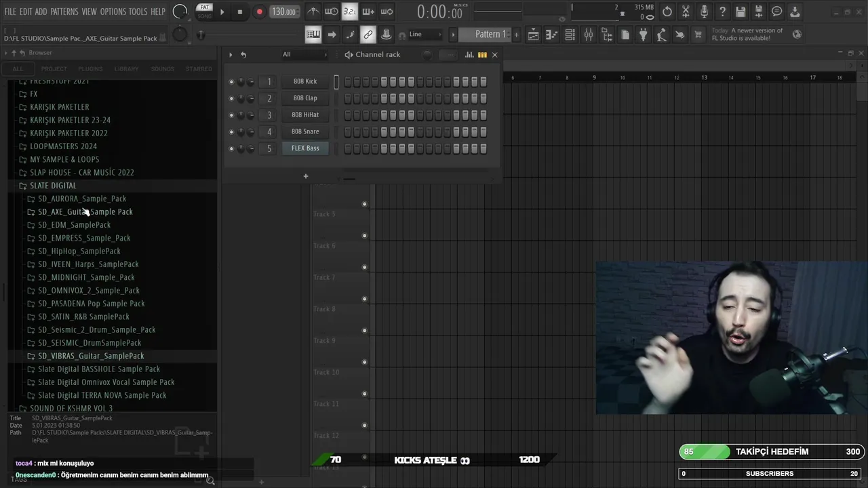
Task: Toggle the channel rack step sequencer view icon
Action: point(482,55)
